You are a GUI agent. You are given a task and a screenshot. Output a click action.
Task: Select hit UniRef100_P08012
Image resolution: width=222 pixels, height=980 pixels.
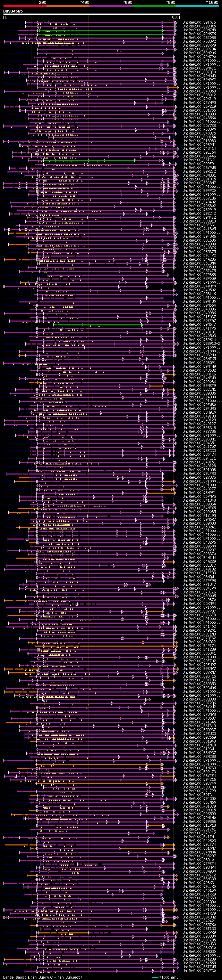[x=199, y=95]
